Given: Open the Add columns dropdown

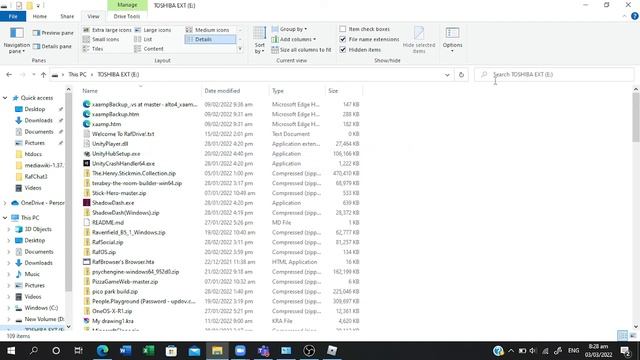Looking at the screenshot, I should point(294,39).
